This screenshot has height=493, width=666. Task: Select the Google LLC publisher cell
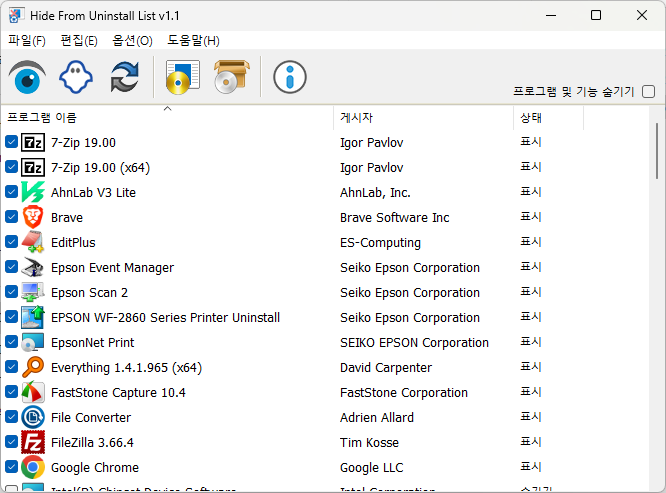tap(371, 468)
